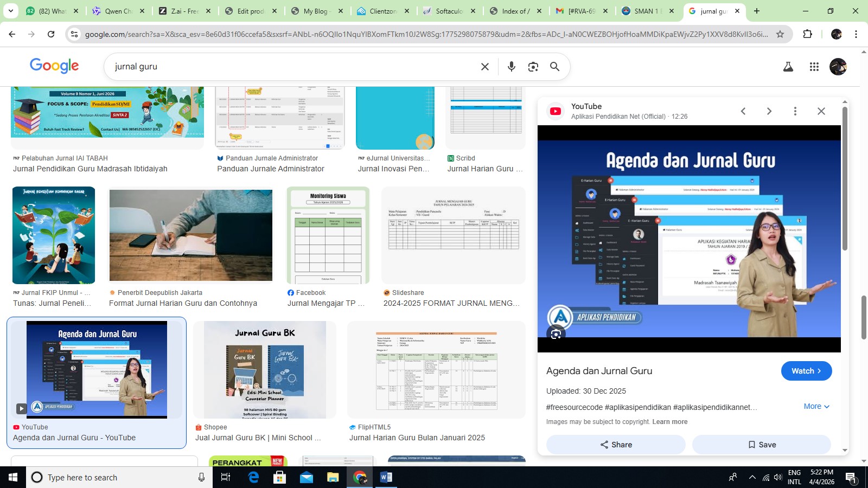Go to next image in preview
Screen dimensions: 868x488
(x=769, y=111)
